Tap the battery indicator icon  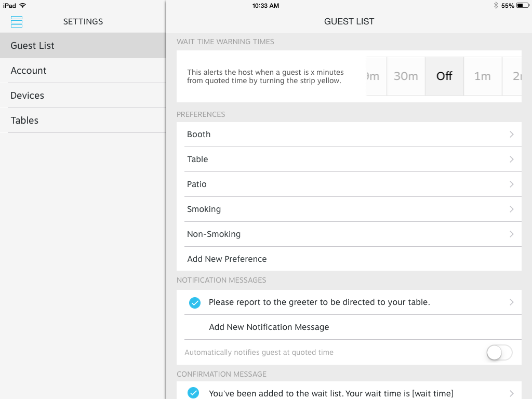click(523, 5)
